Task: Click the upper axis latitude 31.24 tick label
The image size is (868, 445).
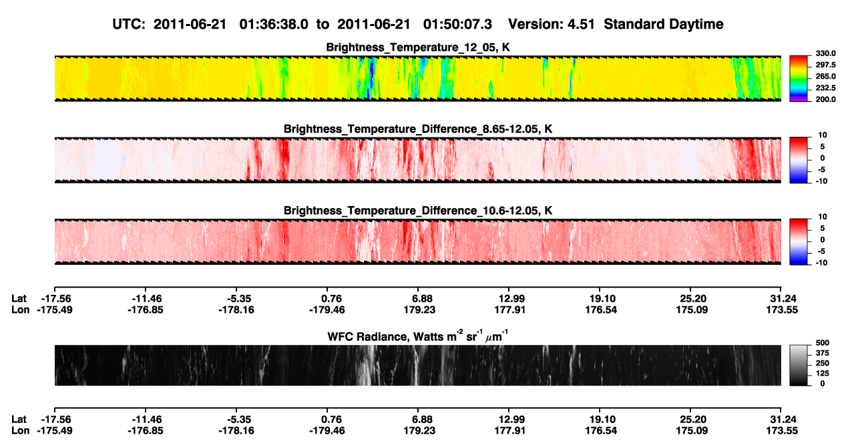Action: (781, 298)
